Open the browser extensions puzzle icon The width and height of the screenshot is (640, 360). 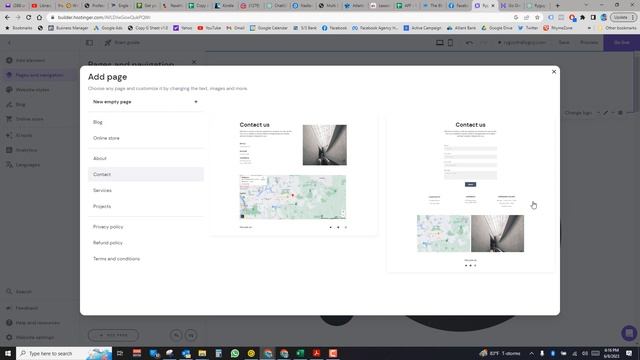[x=582, y=18]
